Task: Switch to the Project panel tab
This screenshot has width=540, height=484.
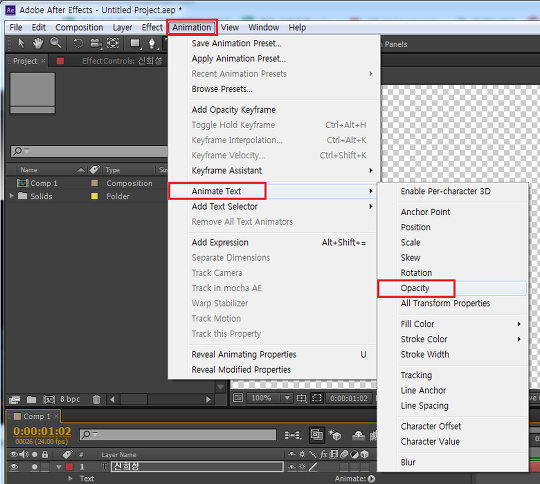Action: (25, 61)
